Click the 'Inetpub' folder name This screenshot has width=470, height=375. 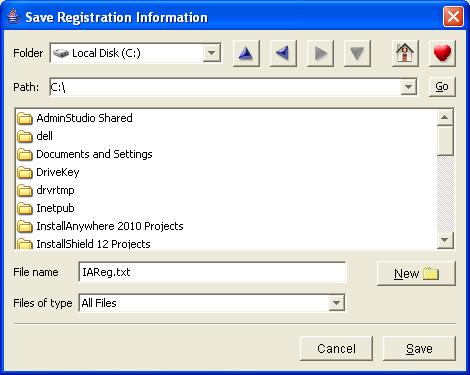click(55, 208)
